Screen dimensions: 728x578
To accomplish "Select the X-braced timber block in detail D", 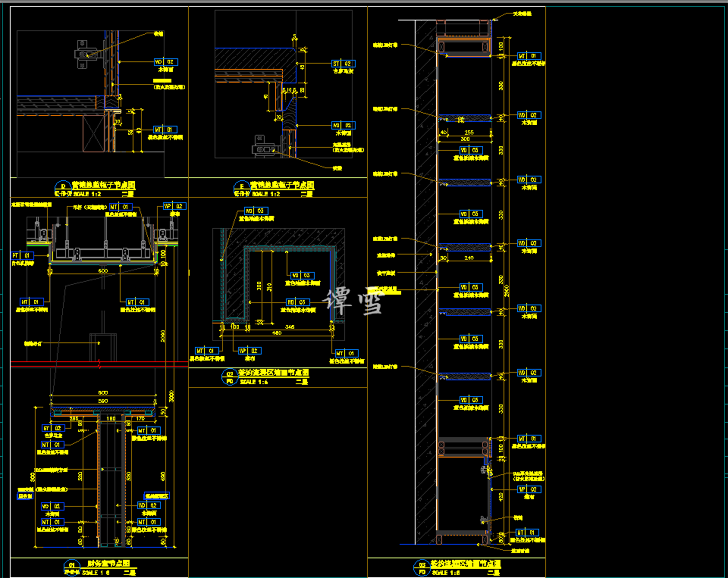I will [93, 134].
